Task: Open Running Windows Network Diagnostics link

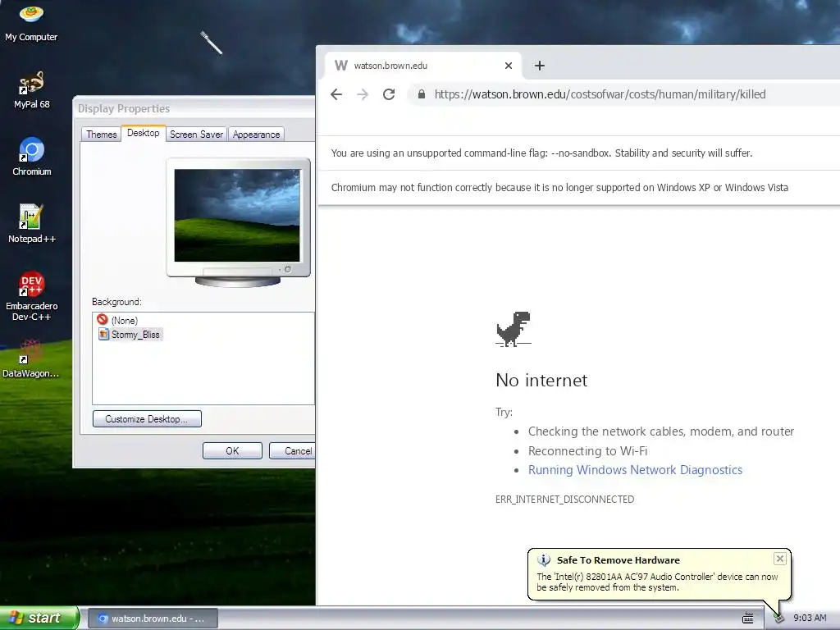Action: [x=635, y=470]
